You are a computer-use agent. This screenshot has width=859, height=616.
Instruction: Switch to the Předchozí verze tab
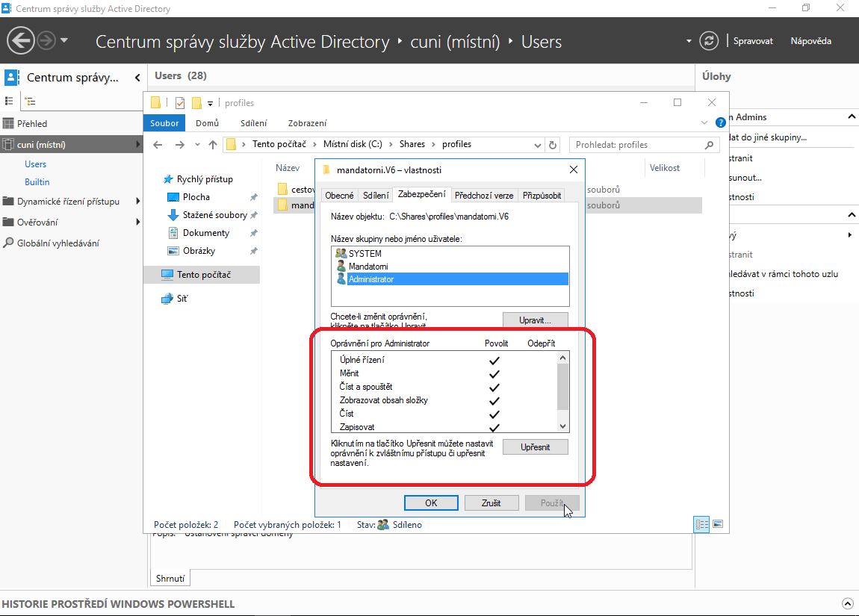(x=484, y=196)
